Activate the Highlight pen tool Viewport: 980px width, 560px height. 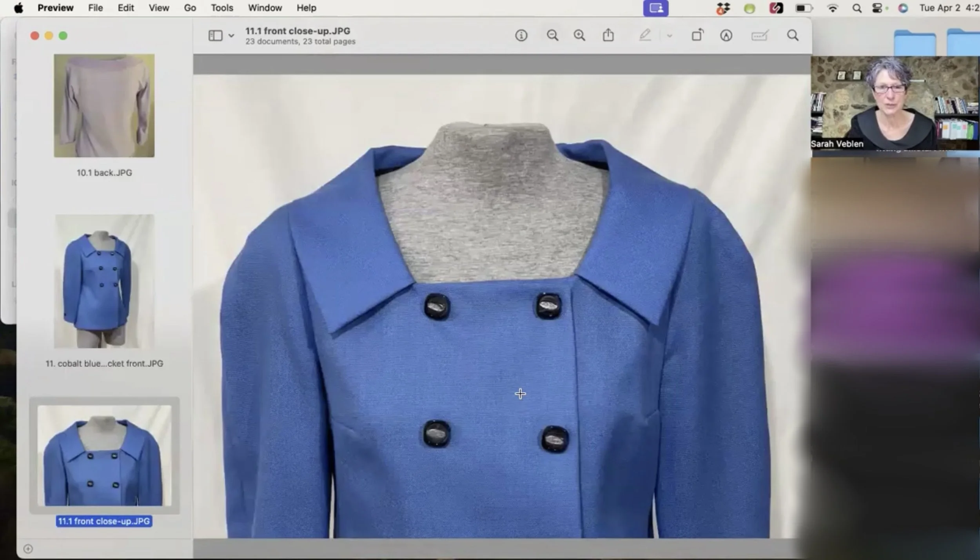[x=645, y=36]
